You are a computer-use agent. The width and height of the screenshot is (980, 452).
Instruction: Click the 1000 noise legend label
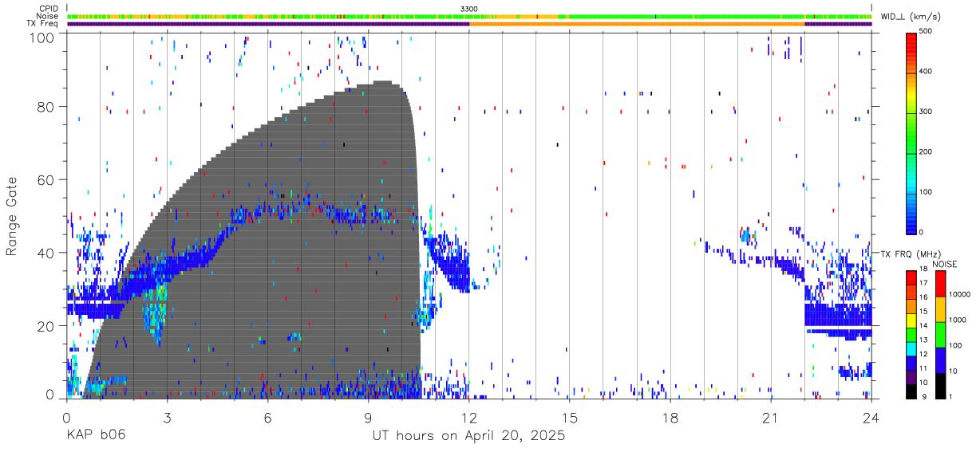(x=958, y=320)
